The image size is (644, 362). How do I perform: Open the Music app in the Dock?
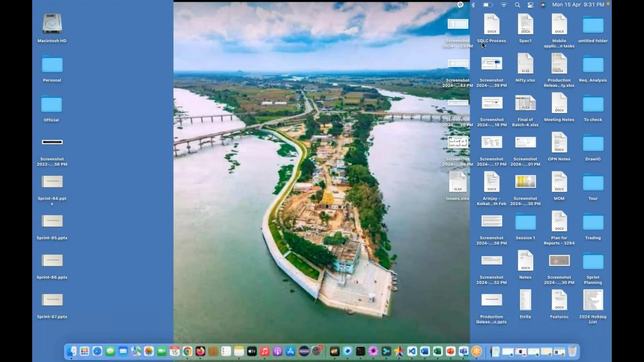click(x=265, y=351)
